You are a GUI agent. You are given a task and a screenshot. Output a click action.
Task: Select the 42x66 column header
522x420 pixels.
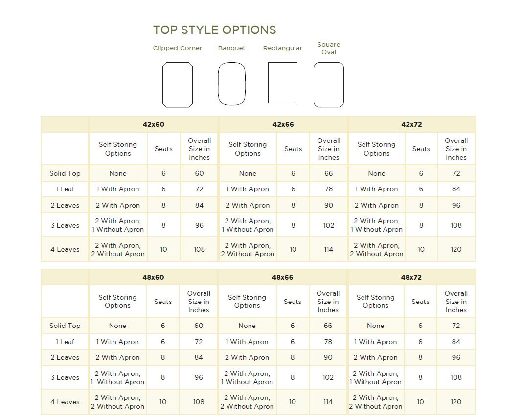pyautogui.click(x=283, y=124)
